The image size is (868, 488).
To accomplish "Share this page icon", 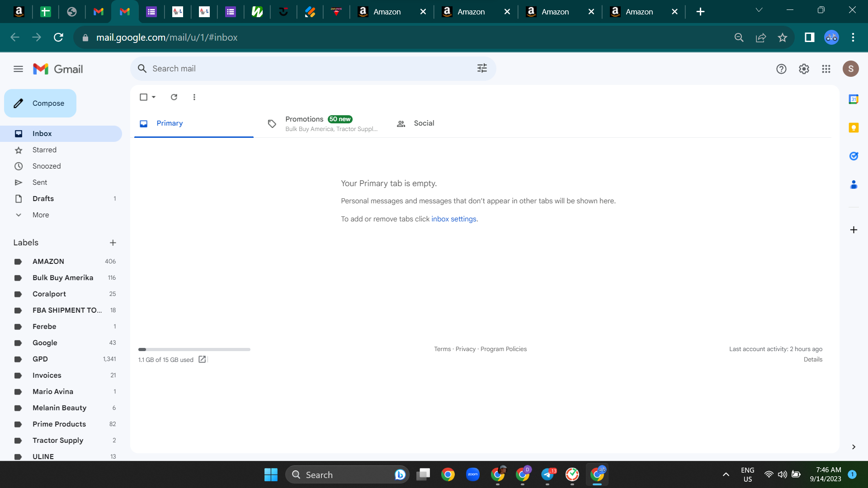I will pyautogui.click(x=760, y=38).
